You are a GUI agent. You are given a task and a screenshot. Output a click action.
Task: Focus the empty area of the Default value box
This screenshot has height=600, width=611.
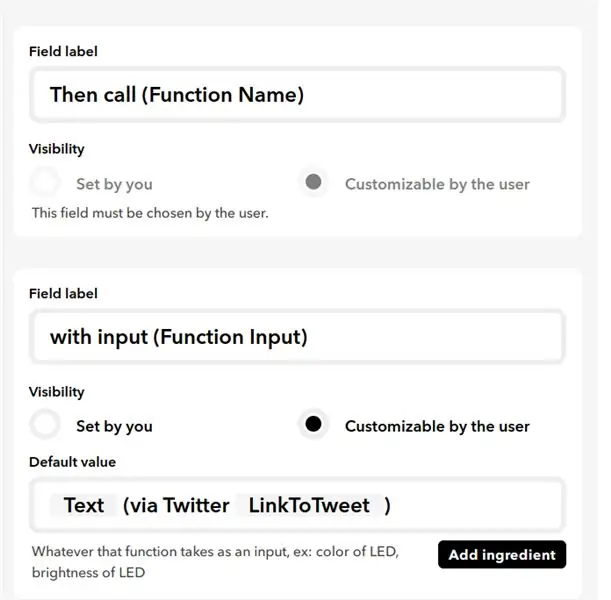[475, 505]
